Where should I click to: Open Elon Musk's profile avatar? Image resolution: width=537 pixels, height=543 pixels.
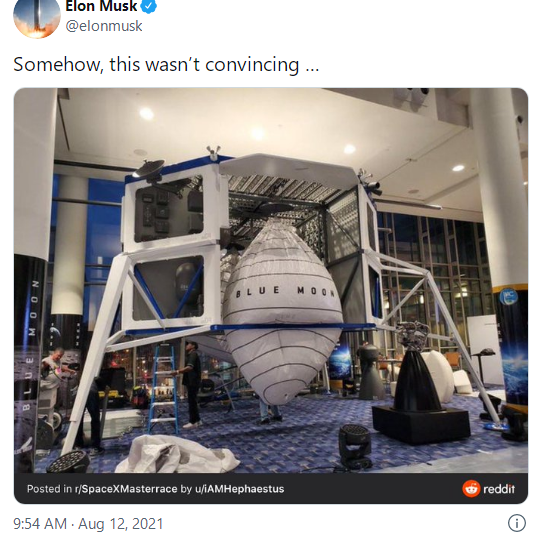[37, 16]
